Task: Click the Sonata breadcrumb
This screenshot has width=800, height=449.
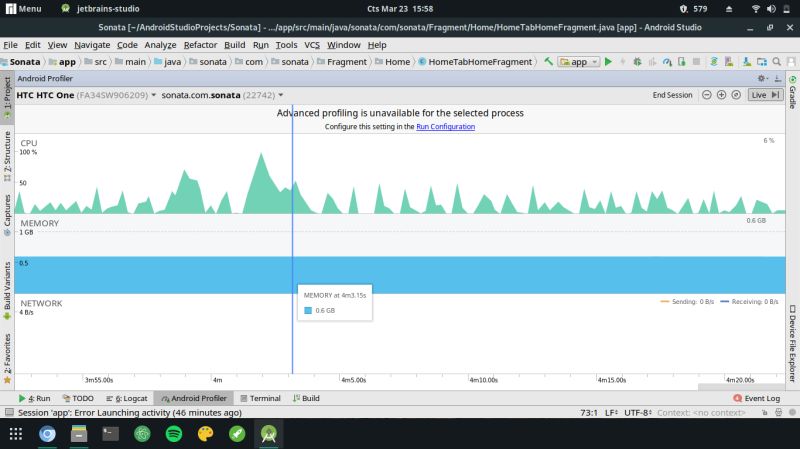Action: [21, 62]
